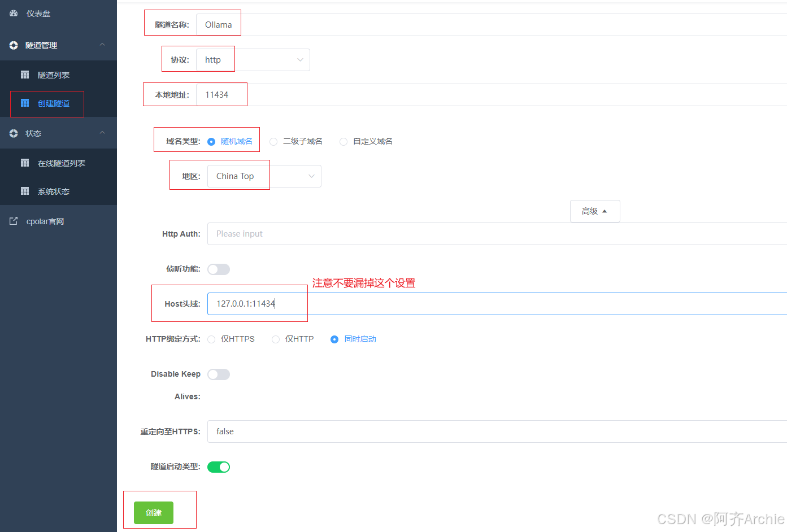Click the 隧道名称 field containing Ollama
The width and height of the screenshot is (787, 532).
point(492,25)
